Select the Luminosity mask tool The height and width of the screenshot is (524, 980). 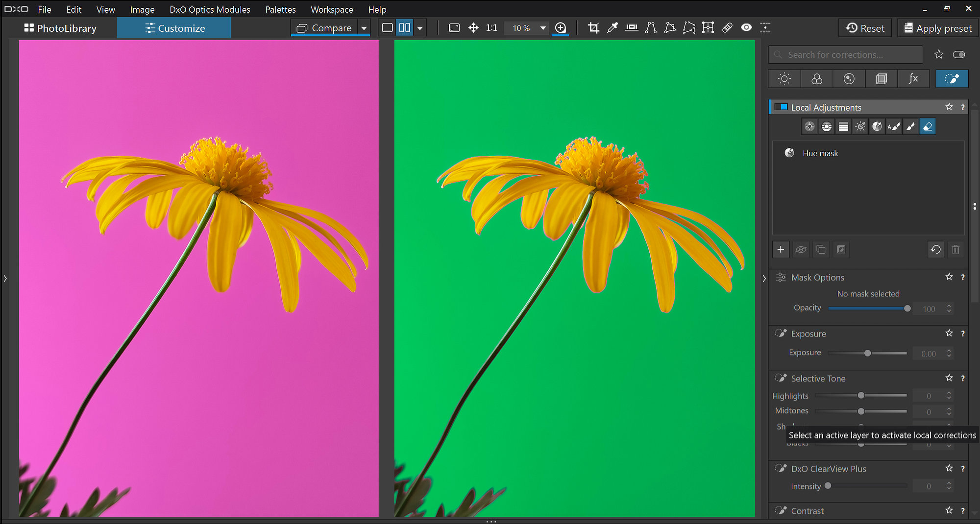[x=860, y=127]
